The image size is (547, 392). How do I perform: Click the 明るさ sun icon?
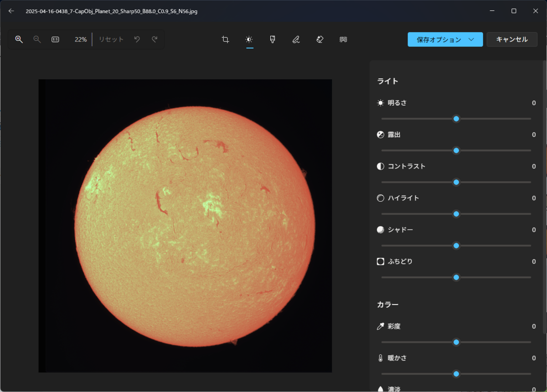381,103
